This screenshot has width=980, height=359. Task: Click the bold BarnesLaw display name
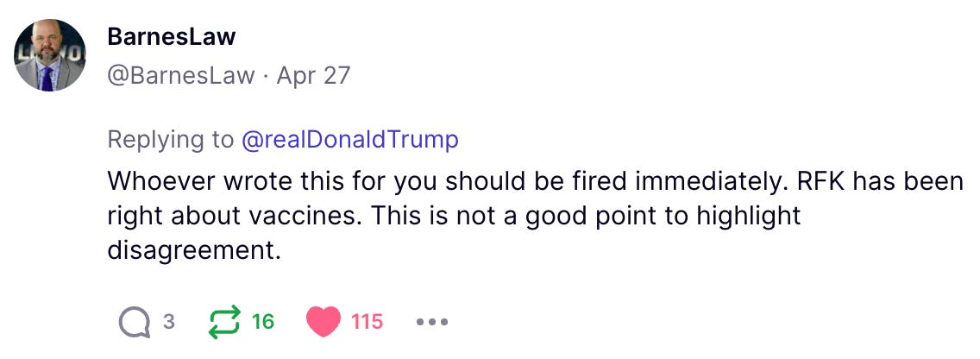pos(171,37)
